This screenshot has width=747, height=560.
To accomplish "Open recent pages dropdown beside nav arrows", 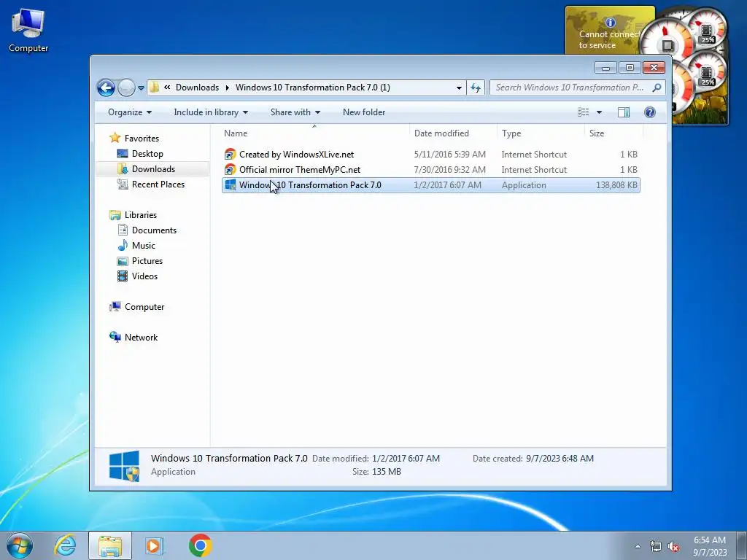I will pos(141,88).
